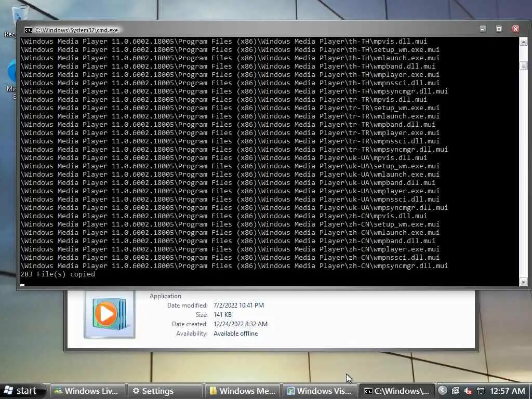Click the uk-UA\wmpnssci.dll.mui line

point(230,199)
